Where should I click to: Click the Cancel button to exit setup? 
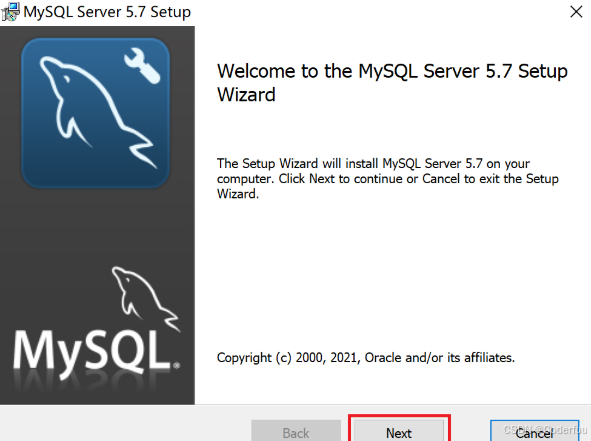tap(534, 431)
